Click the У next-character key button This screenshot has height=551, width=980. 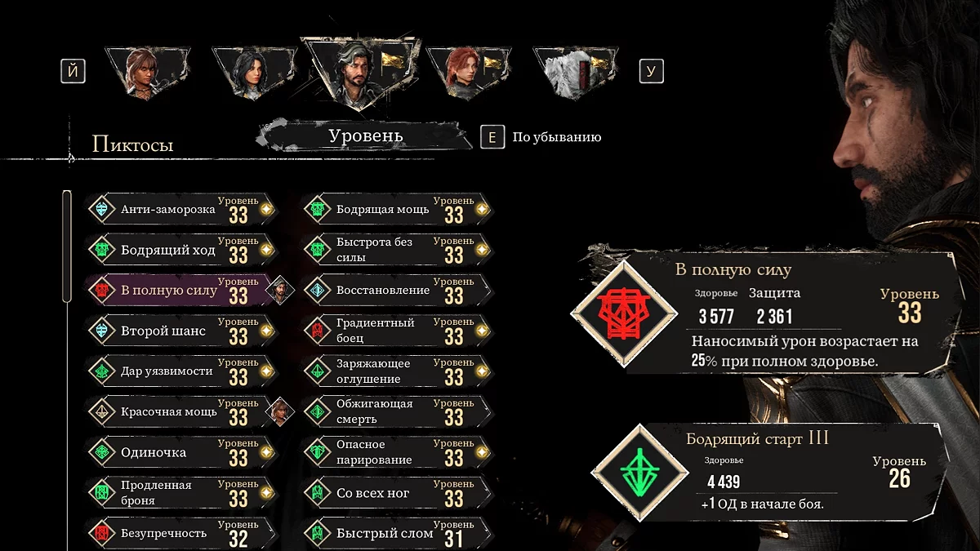point(651,71)
